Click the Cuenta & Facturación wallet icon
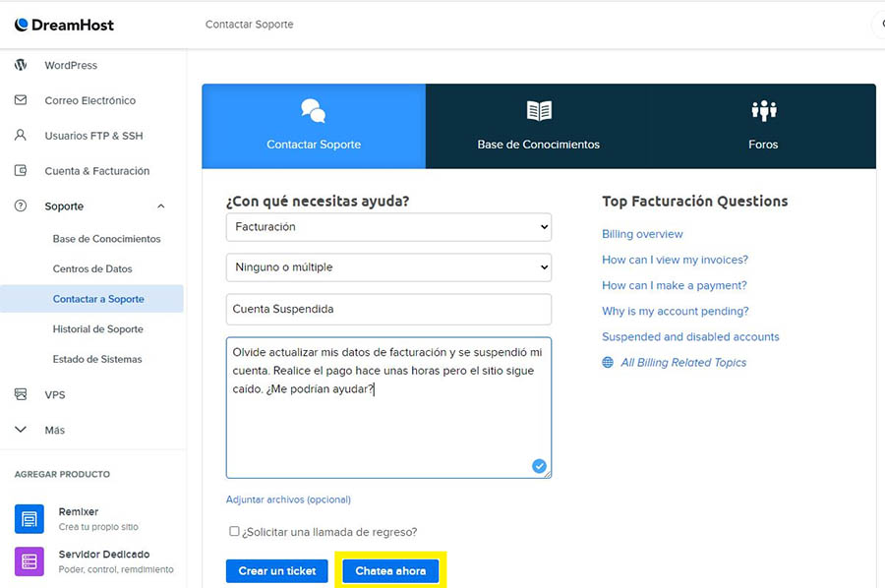 click(x=21, y=171)
